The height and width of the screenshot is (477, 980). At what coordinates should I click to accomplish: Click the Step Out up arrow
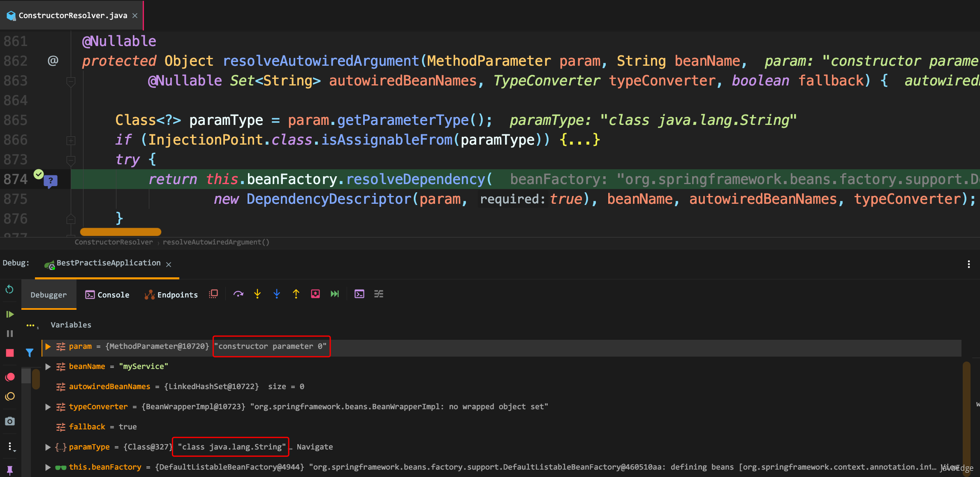296,294
